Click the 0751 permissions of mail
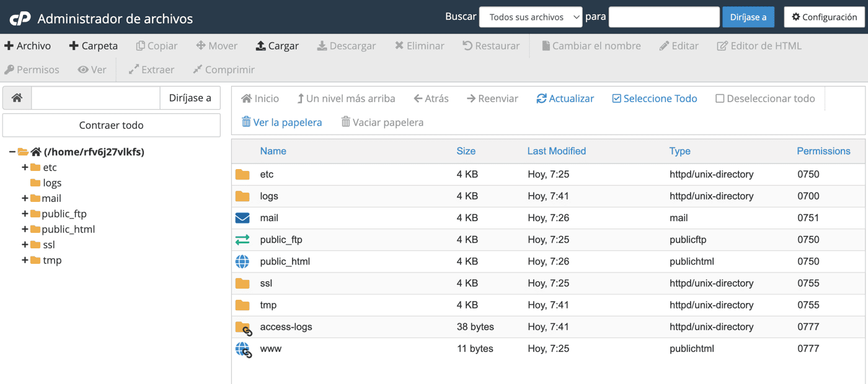 pyautogui.click(x=808, y=218)
